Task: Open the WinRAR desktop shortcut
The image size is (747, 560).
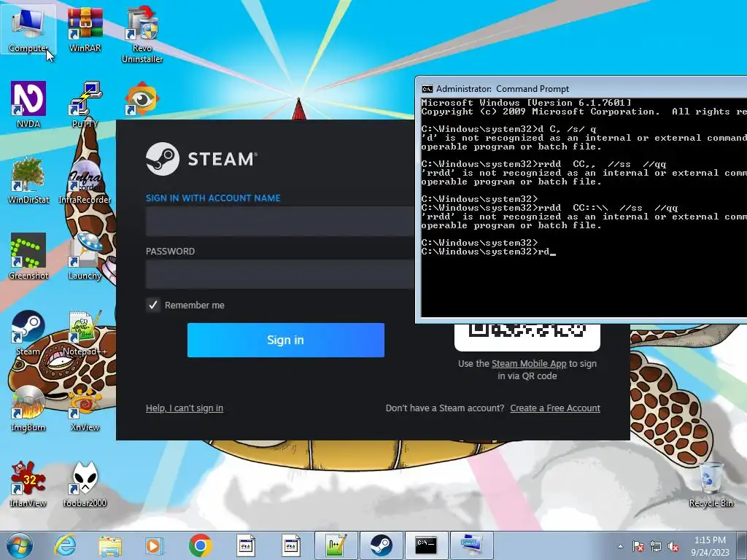Action: point(85,28)
